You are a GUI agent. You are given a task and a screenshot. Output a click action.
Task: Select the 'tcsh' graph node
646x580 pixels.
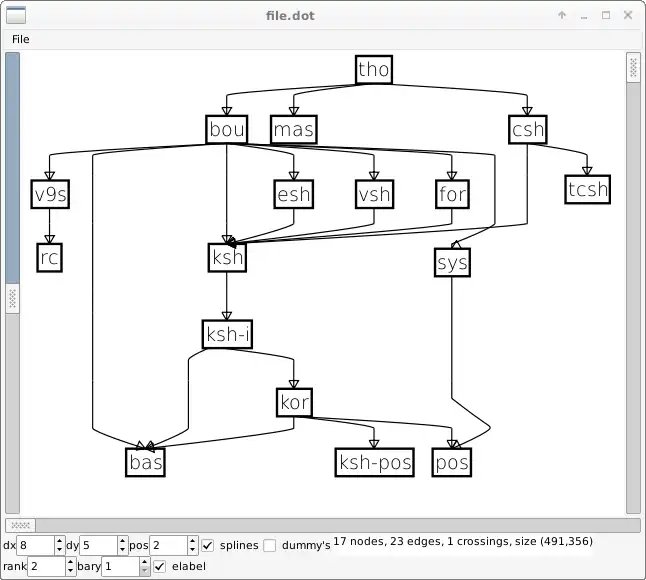(x=587, y=189)
